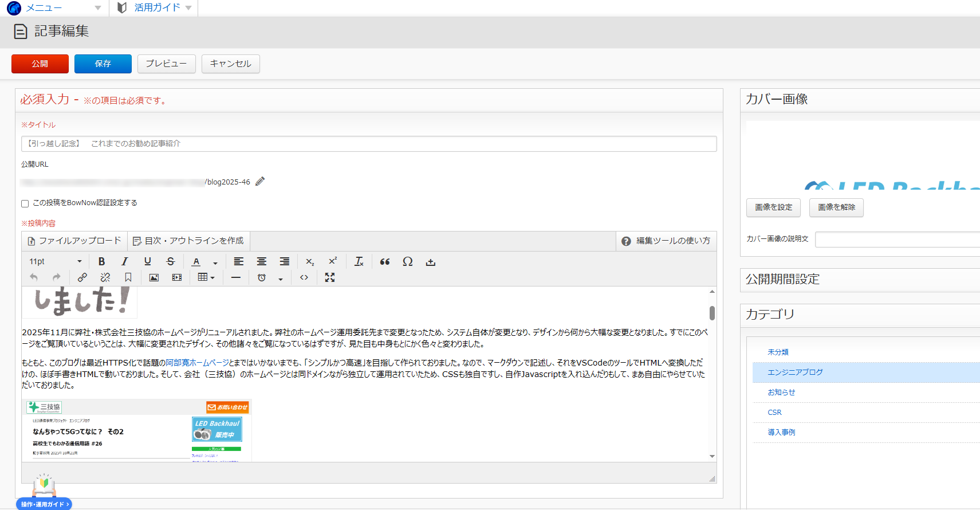Edit the public URL pencil icon
This screenshot has width=980, height=510.
260,182
